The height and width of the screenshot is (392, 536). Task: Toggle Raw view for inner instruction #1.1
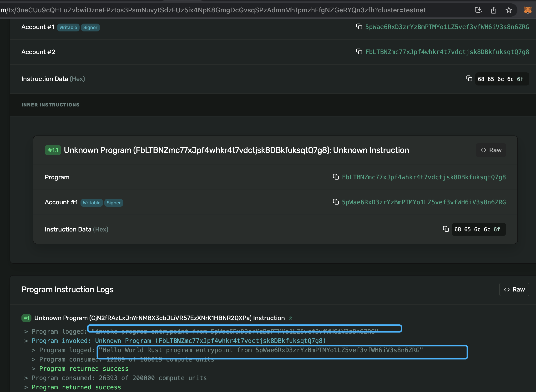pyautogui.click(x=491, y=150)
